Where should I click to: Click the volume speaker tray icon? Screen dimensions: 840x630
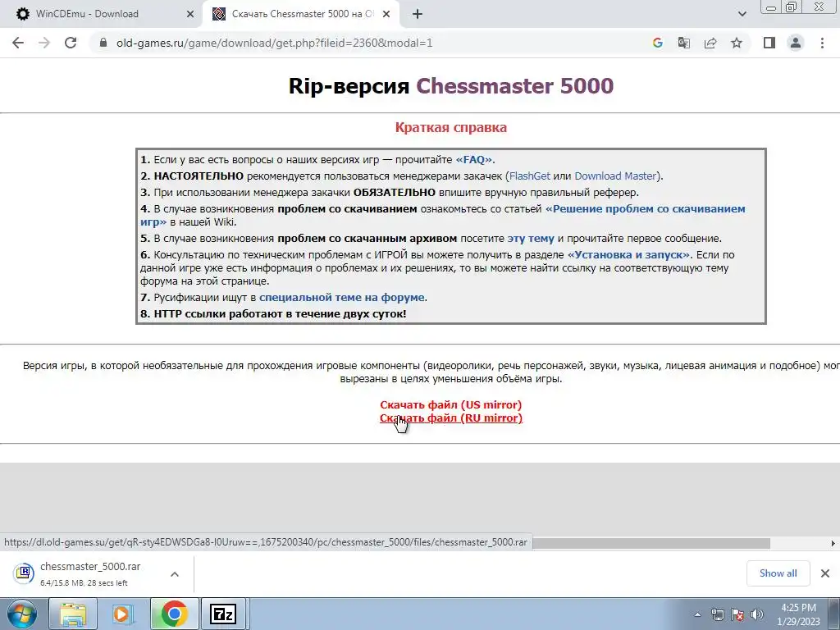coord(757,614)
